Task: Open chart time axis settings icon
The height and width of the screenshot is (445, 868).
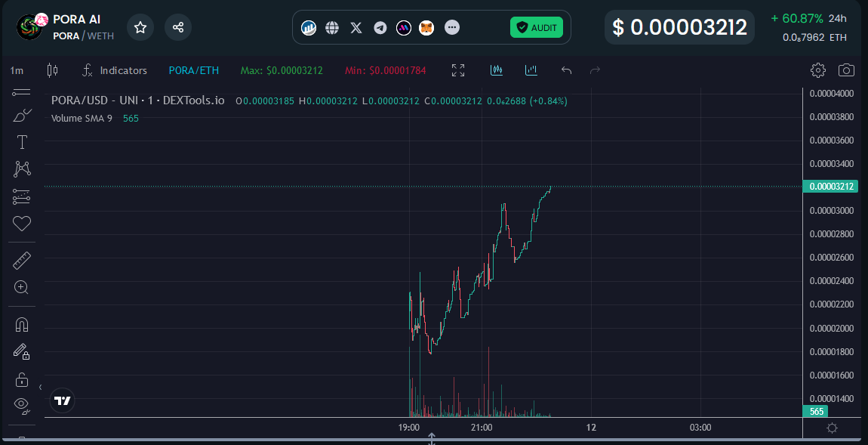Action: tap(832, 428)
